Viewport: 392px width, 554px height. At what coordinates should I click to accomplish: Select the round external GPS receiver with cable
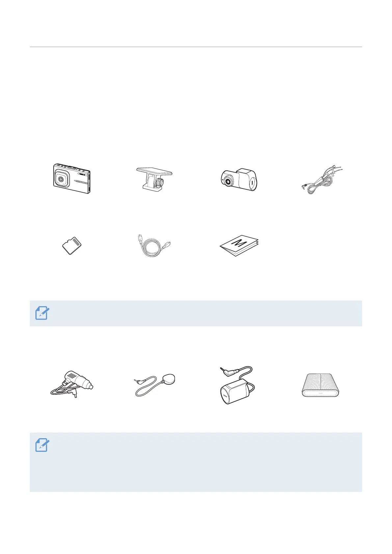point(155,385)
